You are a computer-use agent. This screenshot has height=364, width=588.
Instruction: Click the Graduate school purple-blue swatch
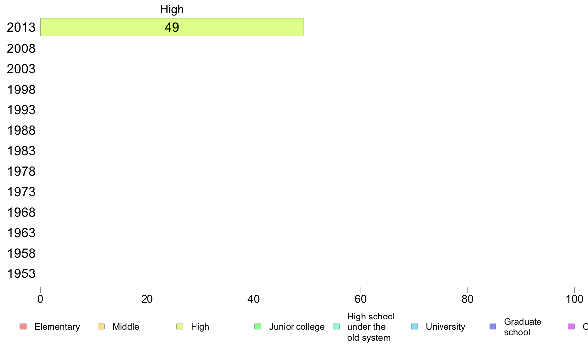click(493, 327)
